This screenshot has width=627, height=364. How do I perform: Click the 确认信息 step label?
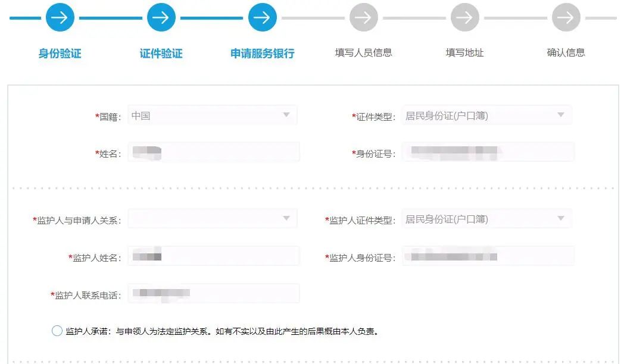pyautogui.click(x=566, y=52)
